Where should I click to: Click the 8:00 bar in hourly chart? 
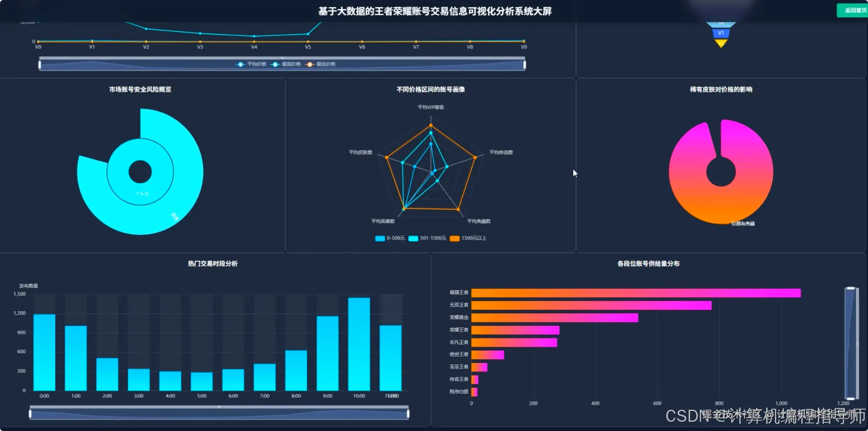pyautogui.click(x=296, y=370)
